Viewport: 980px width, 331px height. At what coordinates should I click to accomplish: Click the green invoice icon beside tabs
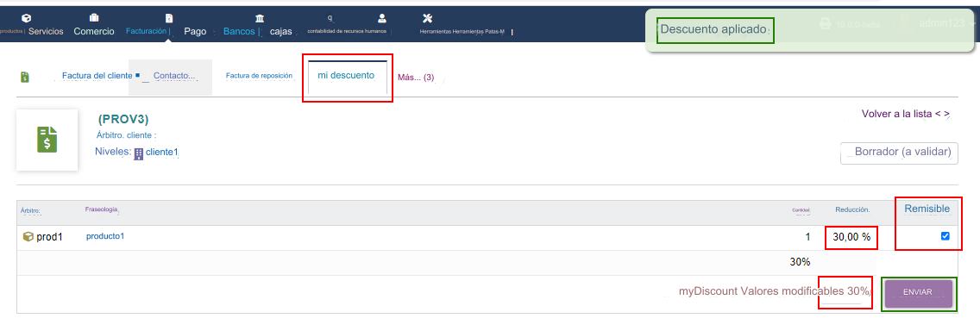click(25, 78)
